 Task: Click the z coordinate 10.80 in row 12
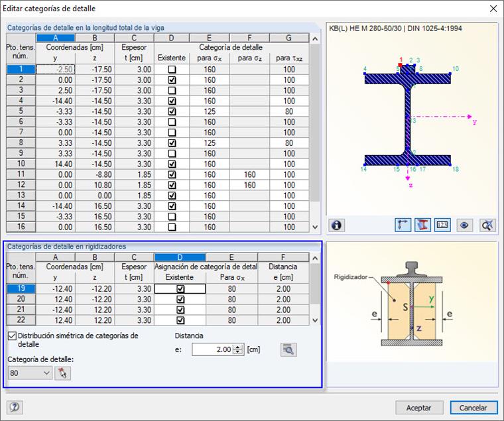95,185
